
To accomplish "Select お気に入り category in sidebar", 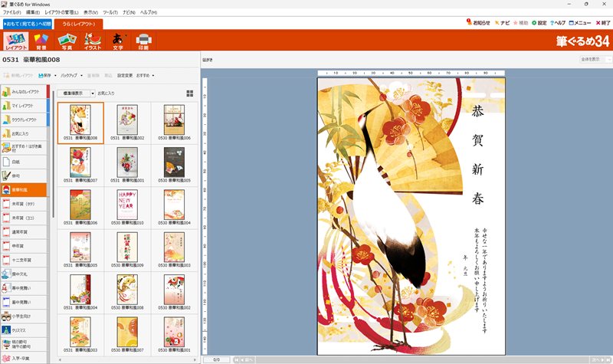I will click(24, 133).
